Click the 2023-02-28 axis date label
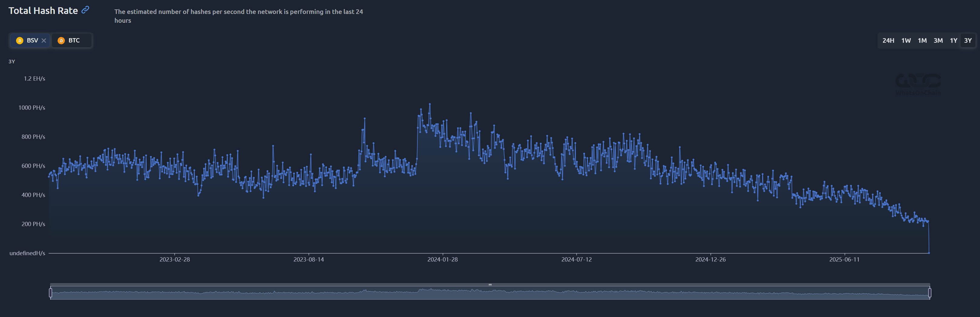The image size is (980, 317). tap(175, 259)
